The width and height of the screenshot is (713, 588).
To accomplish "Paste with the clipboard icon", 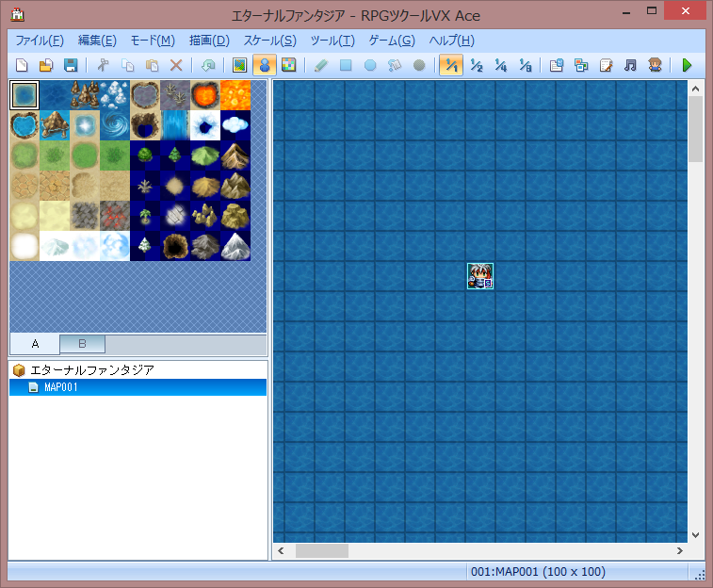I will click(x=152, y=65).
